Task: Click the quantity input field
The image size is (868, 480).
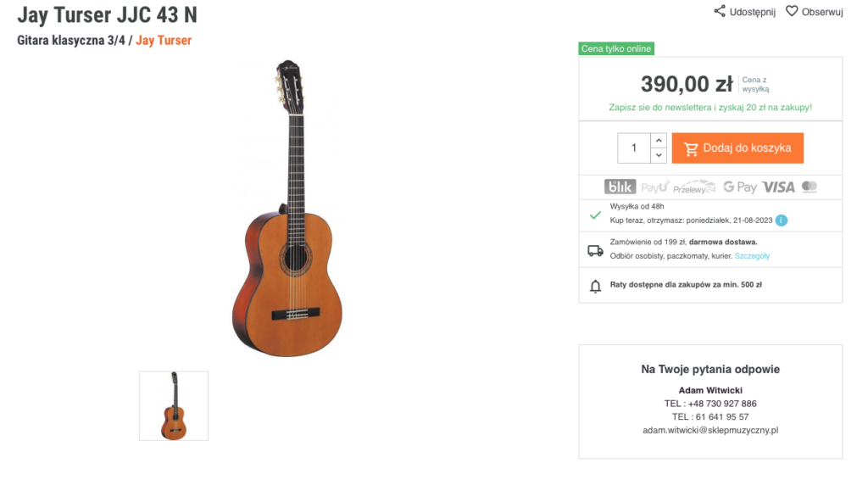Action: [x=634, y=148]
